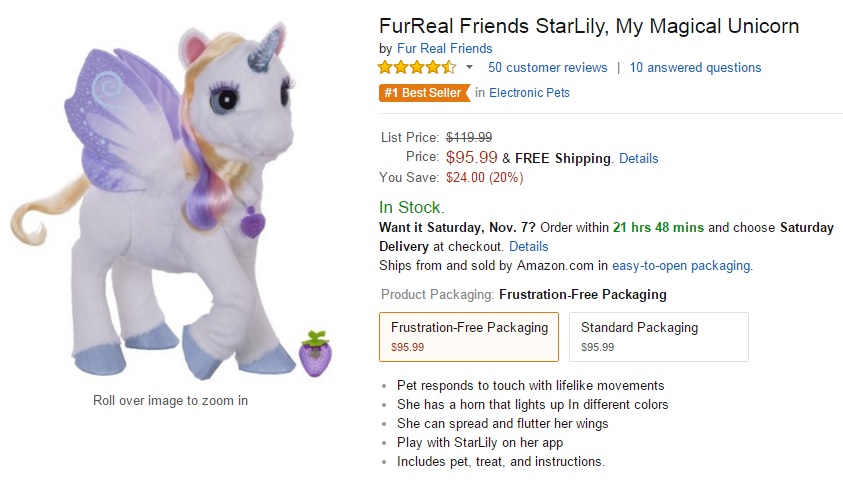Click the #1 Best Seller badge
The width and height of the screenshot is (843, 488).
tap(423, 93)
